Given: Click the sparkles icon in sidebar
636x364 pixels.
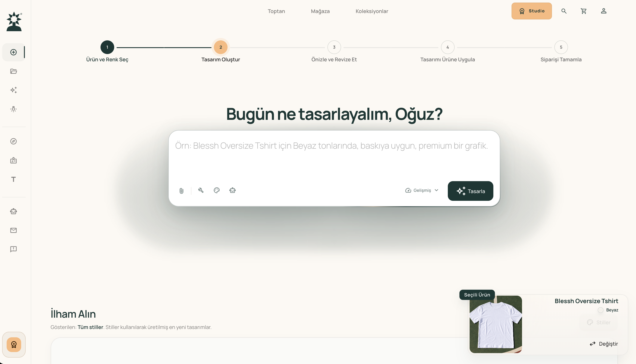Looking at the screenshot, I should coord(13,90).
